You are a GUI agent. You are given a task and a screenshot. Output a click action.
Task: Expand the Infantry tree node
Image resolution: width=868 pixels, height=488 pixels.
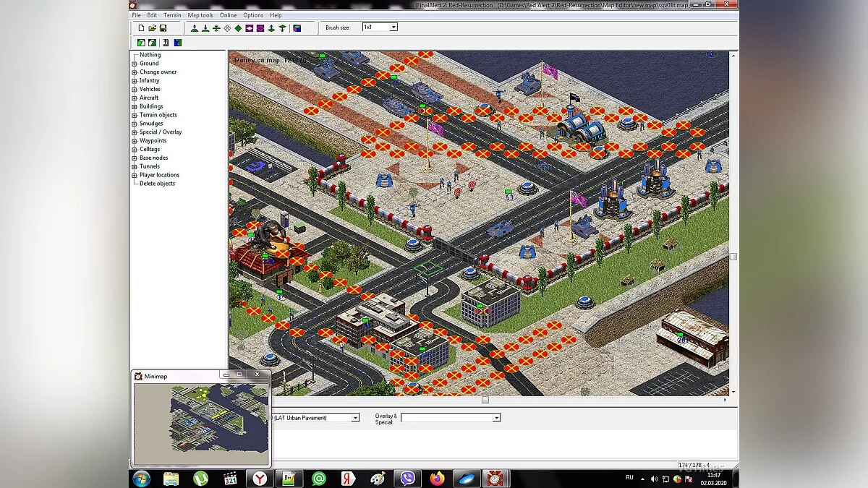click(135, 81)
